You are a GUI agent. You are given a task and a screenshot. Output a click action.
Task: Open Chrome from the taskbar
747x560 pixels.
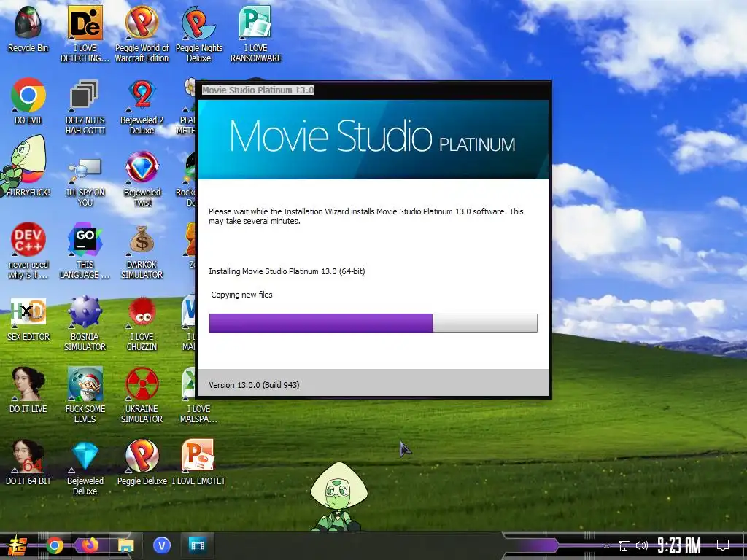click(x=55, y=545)
